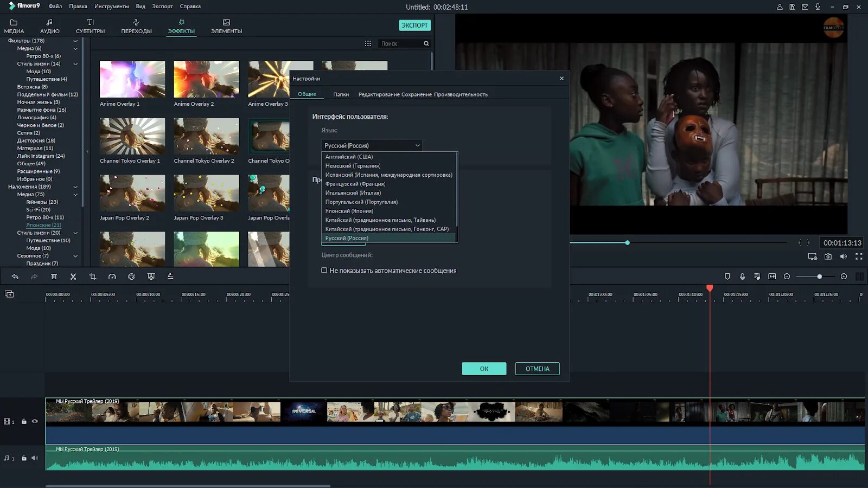Image resolution: width=868 pixels, height=488 pixels.
Task: Open the color palette correction tool
Action: pos(131,277)
